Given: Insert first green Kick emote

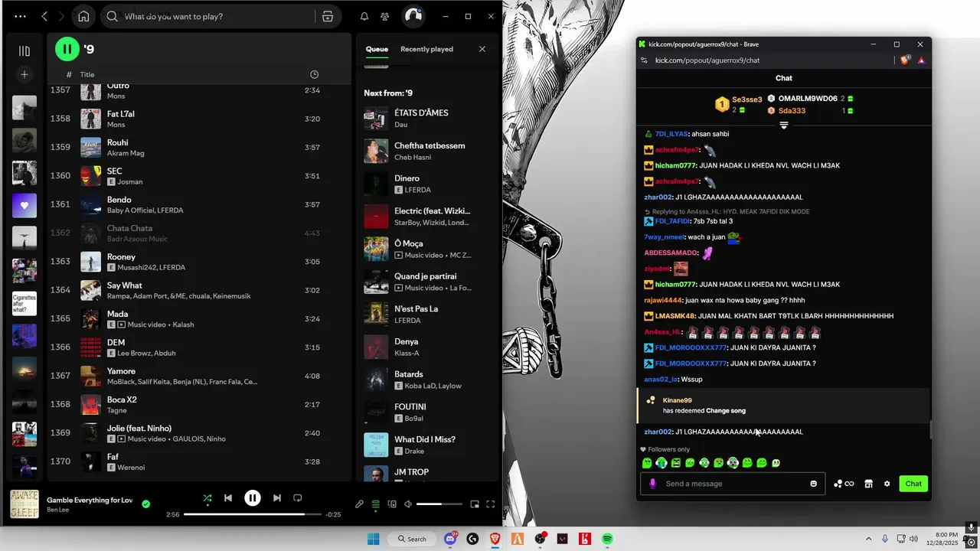Looking at the screenshot, I should click(x=647, y=463).
